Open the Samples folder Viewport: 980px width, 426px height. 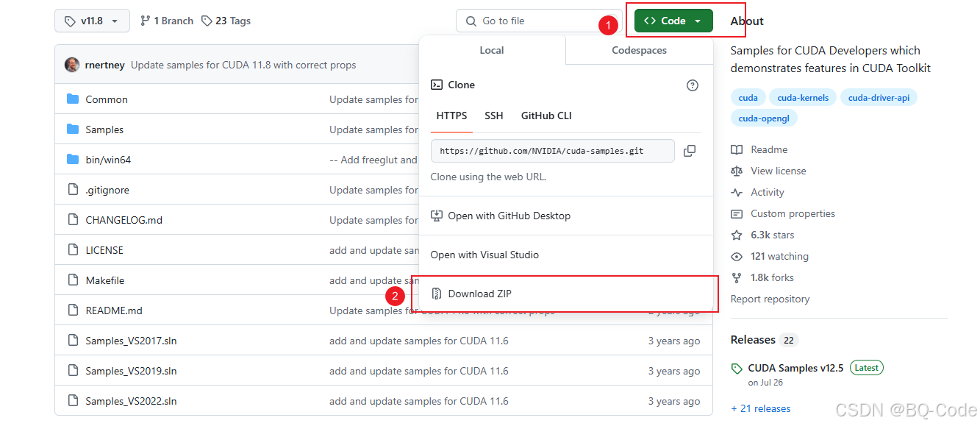104,129
